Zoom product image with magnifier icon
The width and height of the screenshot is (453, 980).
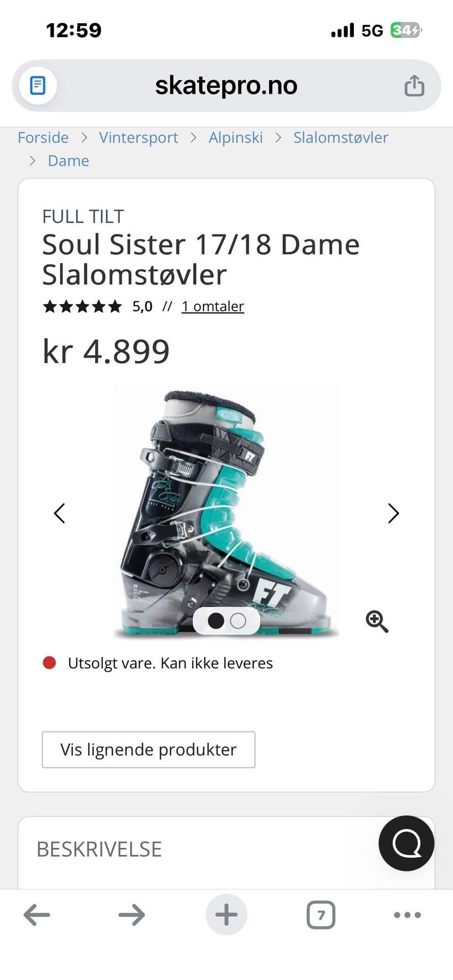[x=377, y=621]
